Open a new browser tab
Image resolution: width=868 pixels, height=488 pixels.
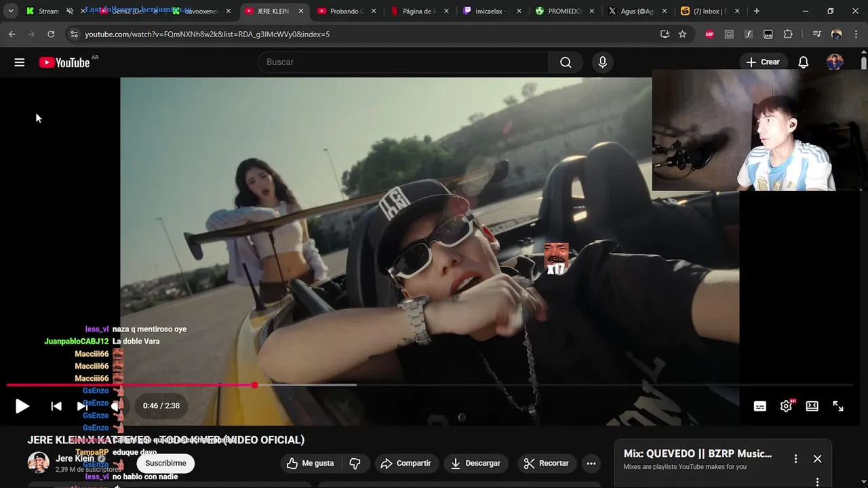tap(757, 11)
